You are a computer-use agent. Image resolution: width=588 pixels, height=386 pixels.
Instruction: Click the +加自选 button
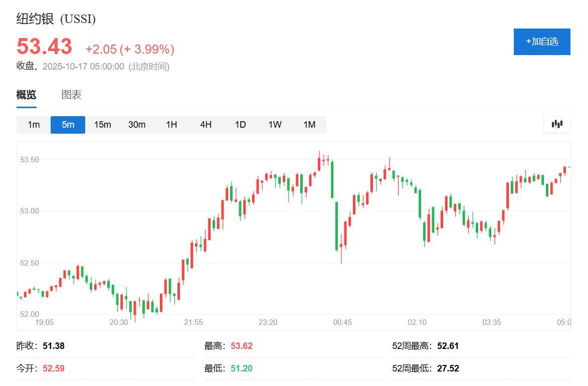tap(542, 42)
